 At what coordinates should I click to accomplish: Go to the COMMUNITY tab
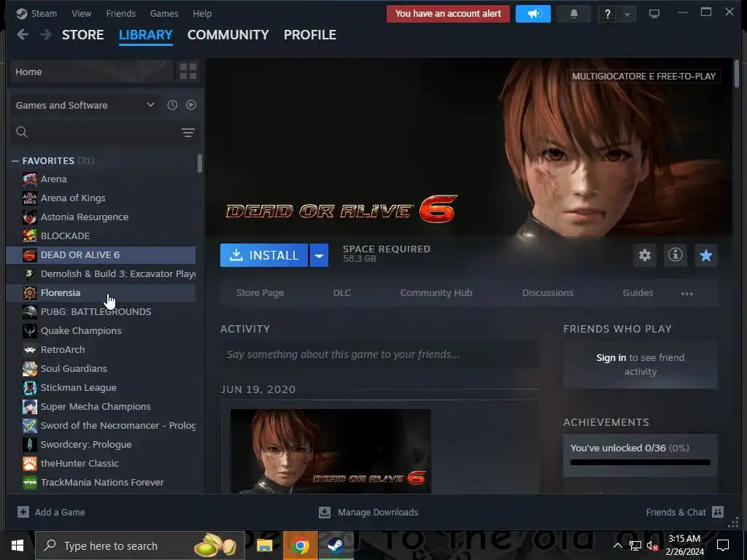coord(228,35)
